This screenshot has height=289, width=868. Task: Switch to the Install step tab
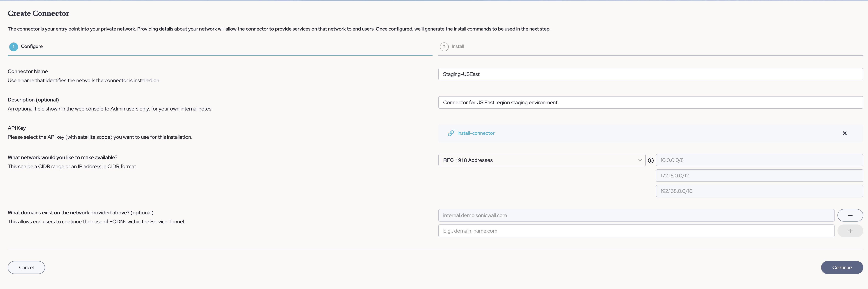click(x=458, y=47)
